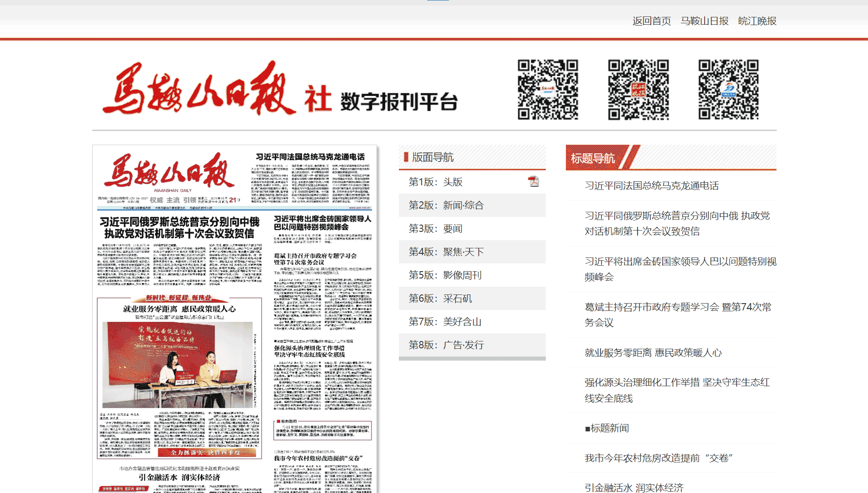Click the job fair photo in the preview
Image resolution: width=868 pixels, height=493 pixels.
pyautogui.click(x=178, y=365)
